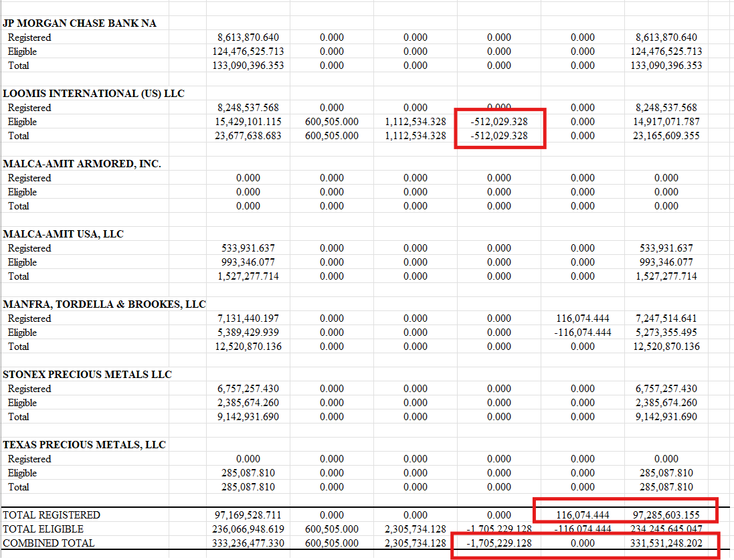
Task: Click Manfra Registered closing value 7,247,514.641
Action: [x=666, y=318]
